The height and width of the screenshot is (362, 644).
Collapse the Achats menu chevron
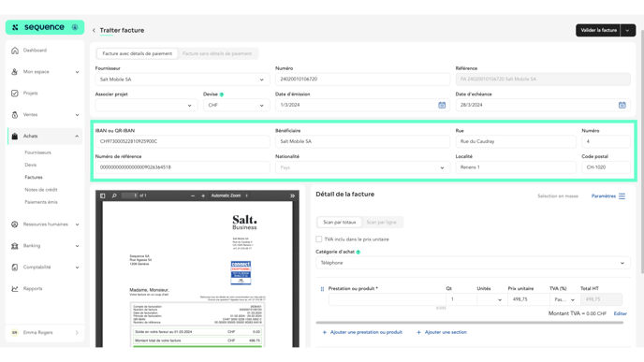(x=77, y=137)
